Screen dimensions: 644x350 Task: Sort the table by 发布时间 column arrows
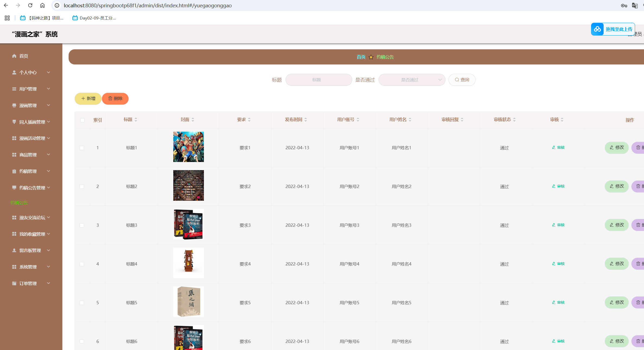click(x=306, y=120)
